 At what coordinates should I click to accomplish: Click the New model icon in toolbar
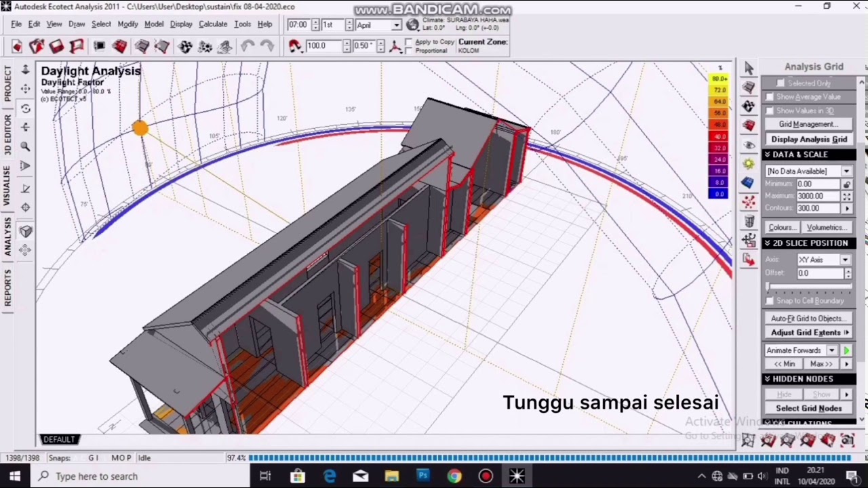click(17, 46)
